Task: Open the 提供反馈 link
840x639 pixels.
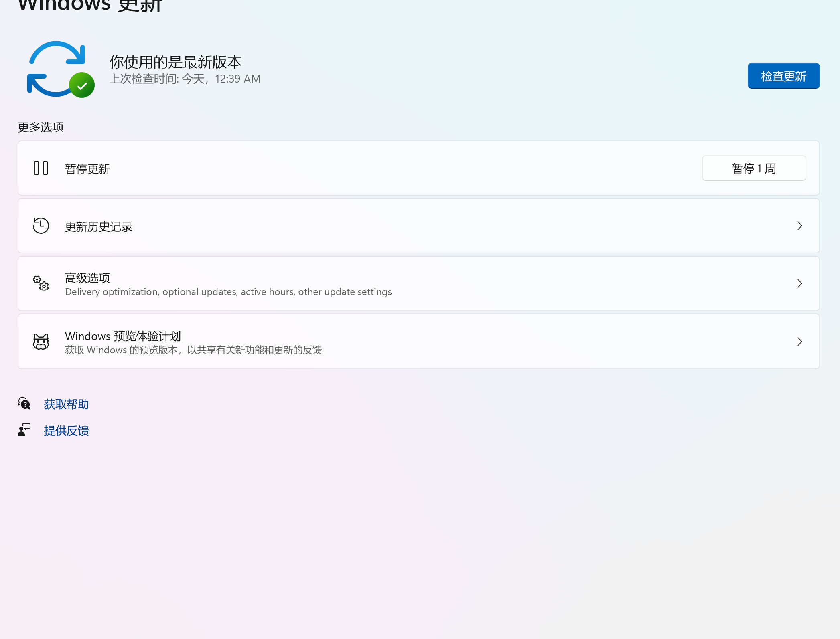Action: tap(66, 431)
